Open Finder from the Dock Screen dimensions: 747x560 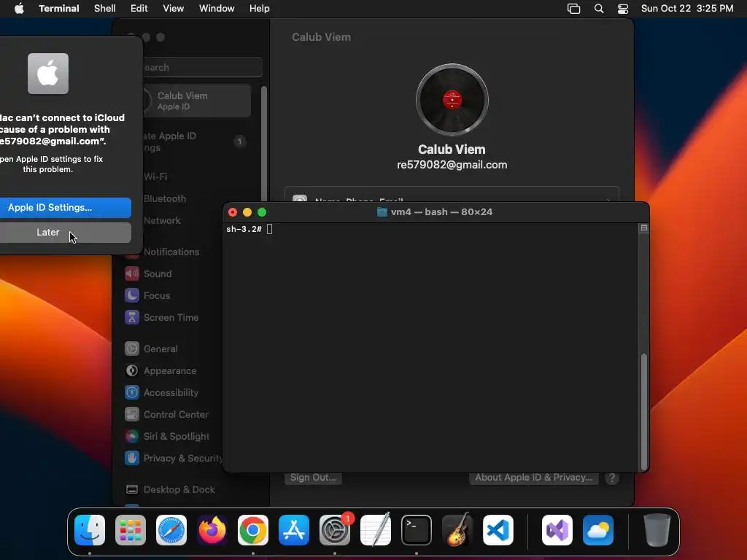click(x=90, y=530)
